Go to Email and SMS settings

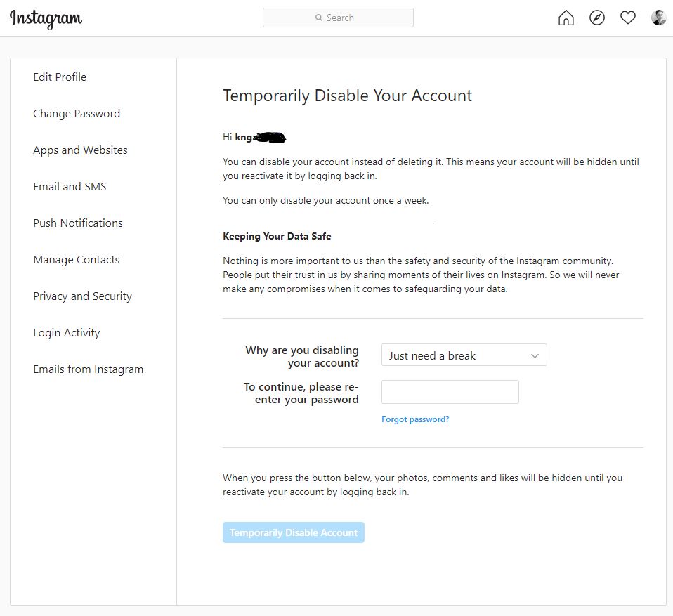tap(70, 186)
